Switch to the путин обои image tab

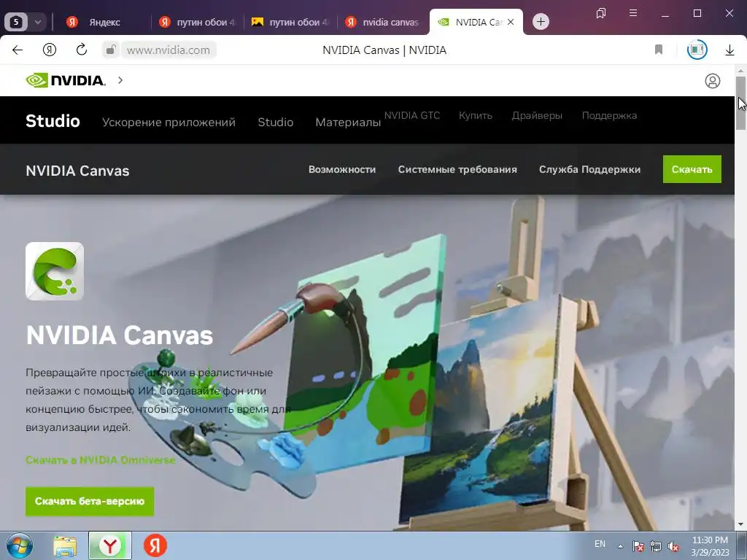(290, 22)
